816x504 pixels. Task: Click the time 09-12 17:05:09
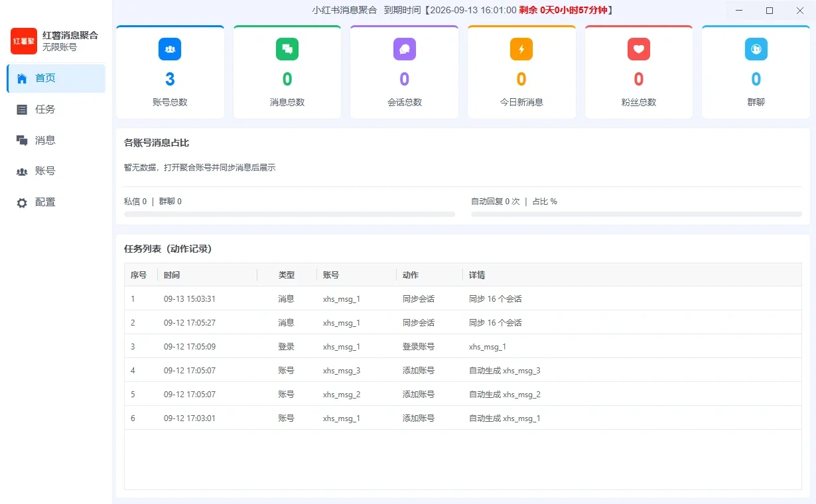pos(190,346)
